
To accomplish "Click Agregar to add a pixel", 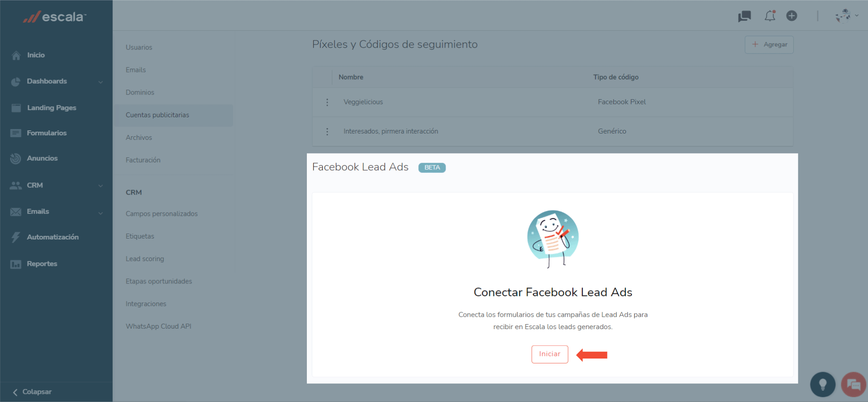I will [x=769, y=45].
